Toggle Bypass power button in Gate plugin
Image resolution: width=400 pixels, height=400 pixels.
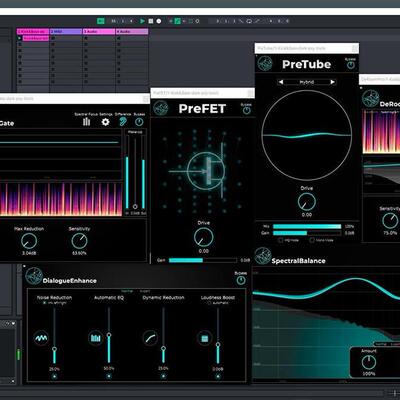139,122
